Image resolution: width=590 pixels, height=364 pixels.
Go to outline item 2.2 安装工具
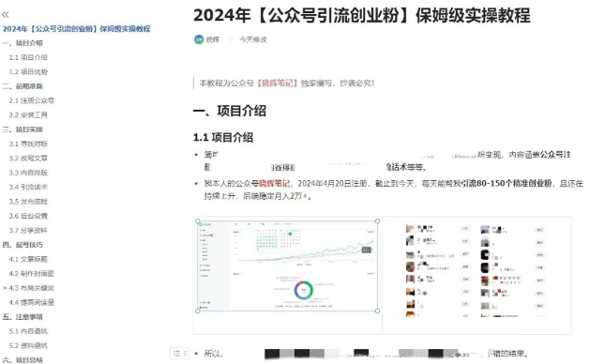pos(28,114)
